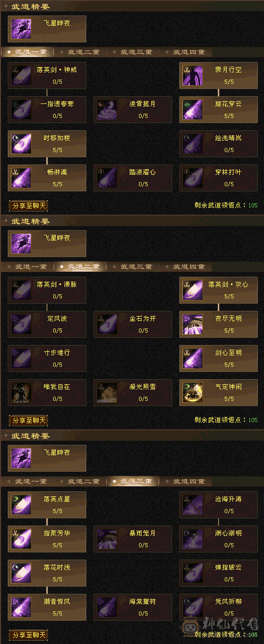This screenshot has width=264, height=644.
Task: Select the 落英剑·攻心 skill slot
Action: click(219, 291)
